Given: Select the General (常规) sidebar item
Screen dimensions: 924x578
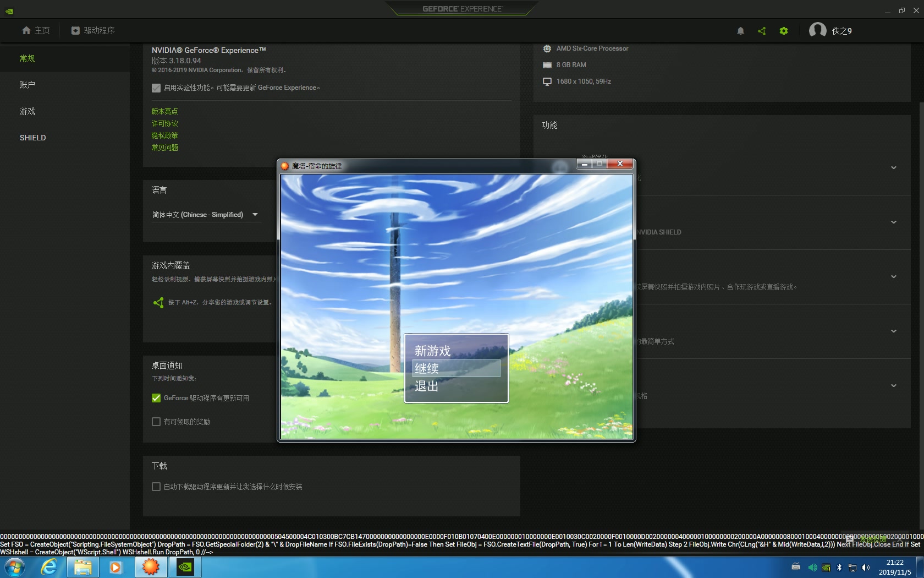Looking at the screenshot, I should 65,58.
